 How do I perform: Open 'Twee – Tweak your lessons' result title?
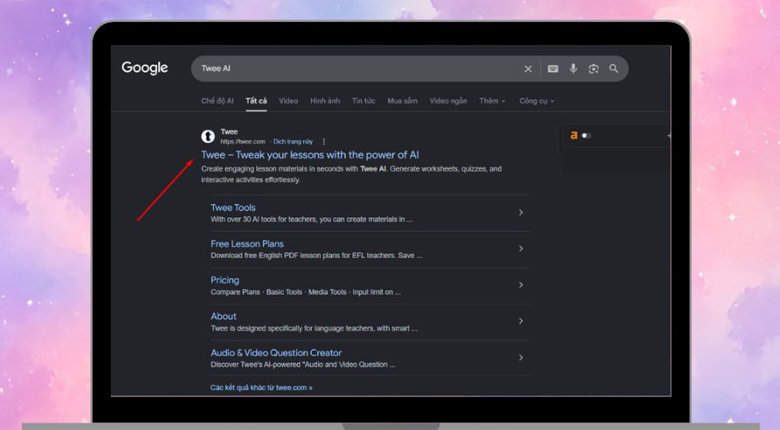[x=310, y=155]
